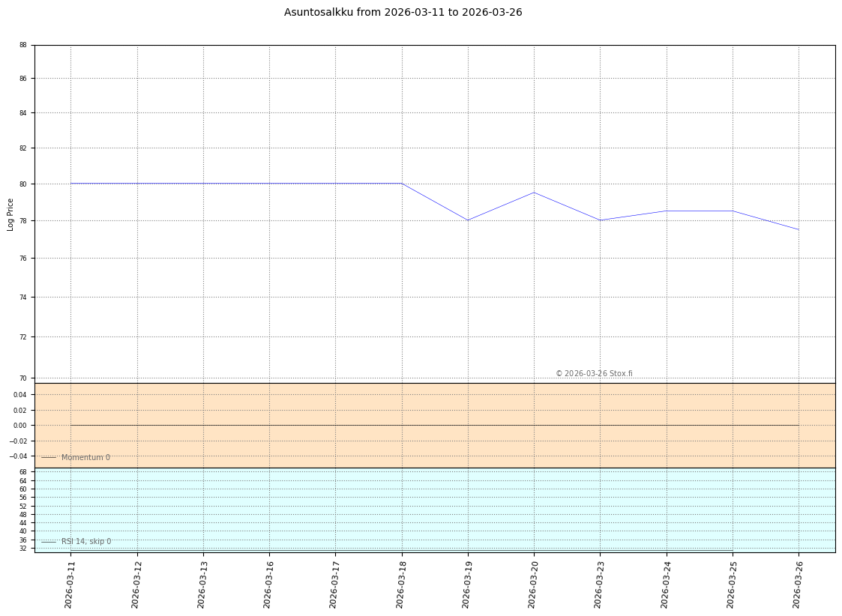Click the RSI legend line marker
This screenshot has width=842, height=616.
coord(49,542)
